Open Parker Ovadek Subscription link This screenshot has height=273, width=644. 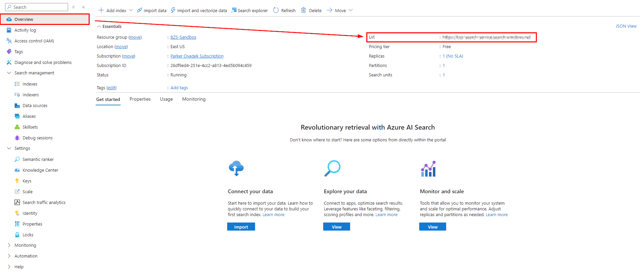tap(197, 56)
